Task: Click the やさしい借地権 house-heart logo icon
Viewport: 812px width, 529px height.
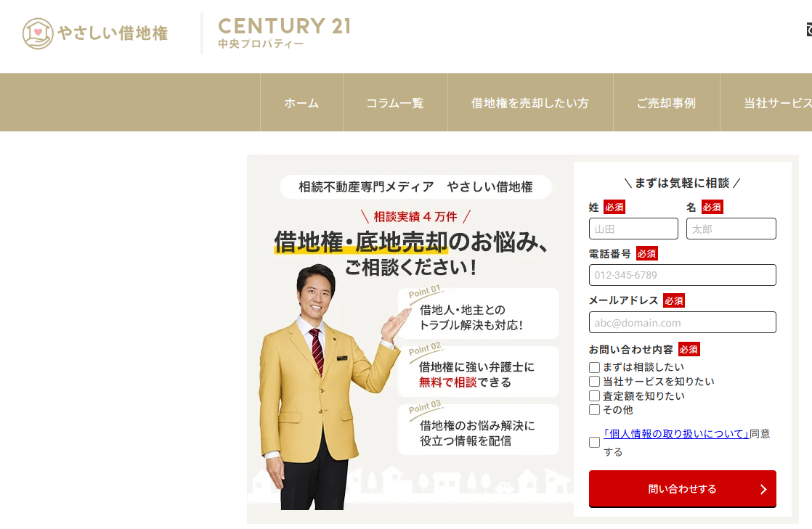Action: (38, 33)
